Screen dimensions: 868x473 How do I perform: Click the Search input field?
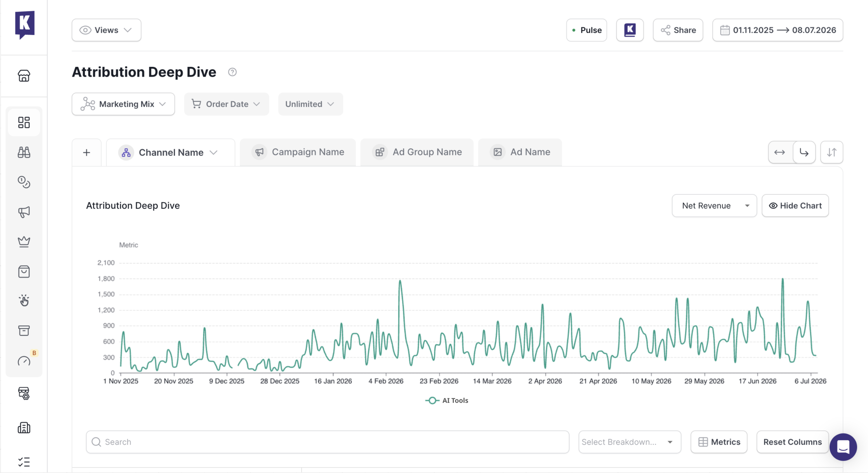coord(327,442)
